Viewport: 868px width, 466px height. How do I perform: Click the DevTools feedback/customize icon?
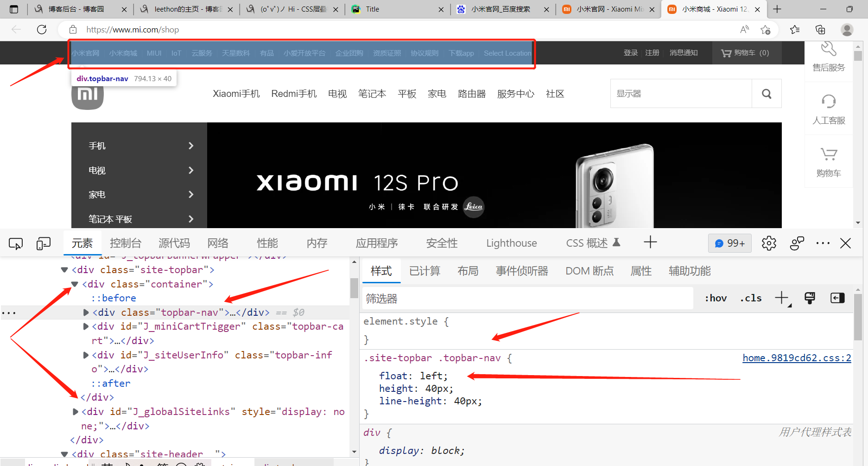coord(797,243)
